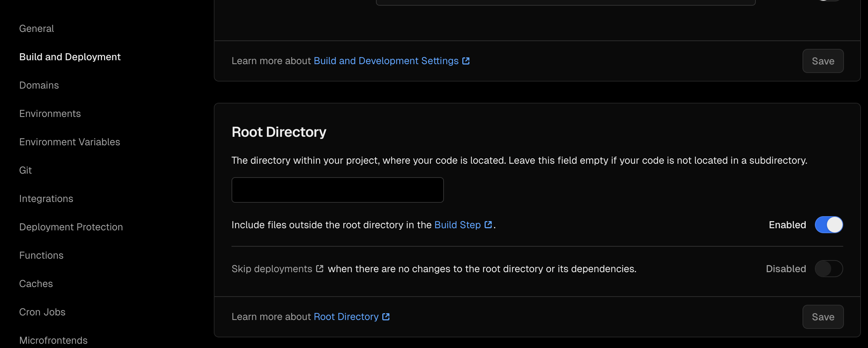Screen dimensions: 868x348
Task: Click external link icon after Skip deployments
Action: coord(320,269)
